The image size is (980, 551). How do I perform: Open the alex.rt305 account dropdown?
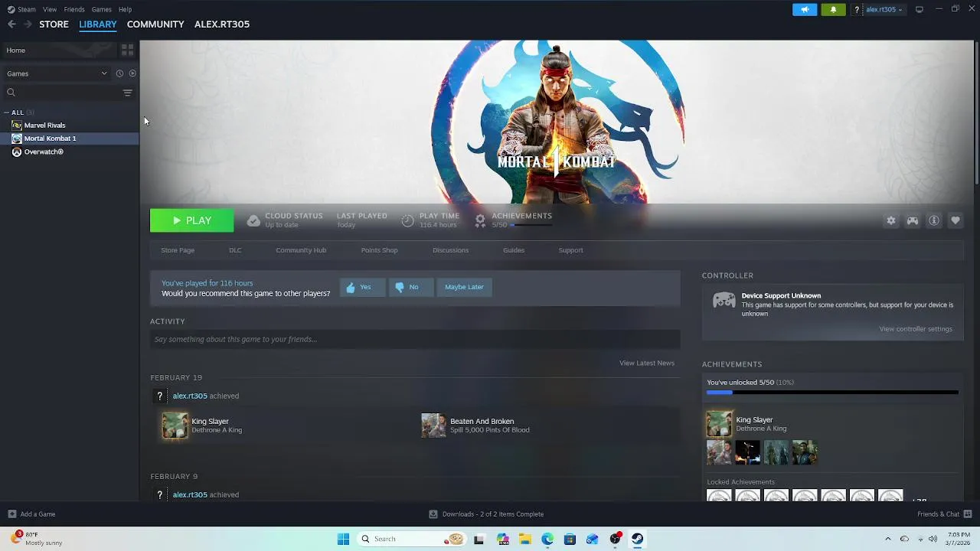pyautogui.click(x=884, y=9)
